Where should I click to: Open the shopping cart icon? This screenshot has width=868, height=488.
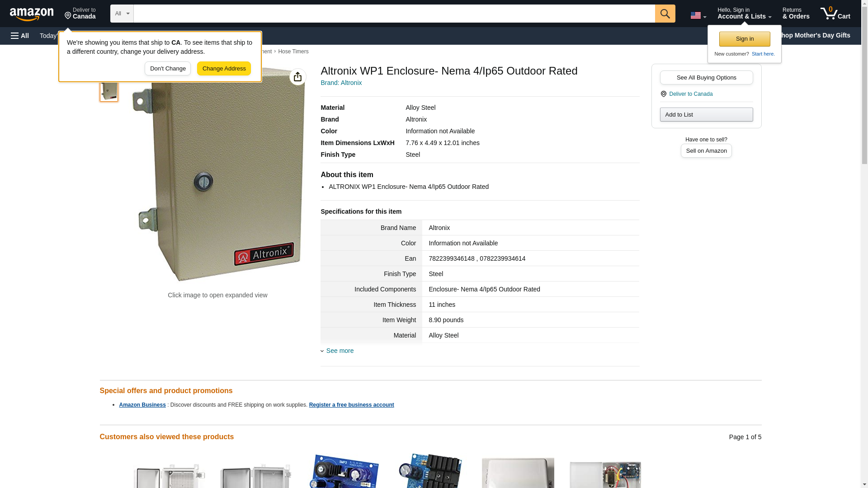(835, 14)
